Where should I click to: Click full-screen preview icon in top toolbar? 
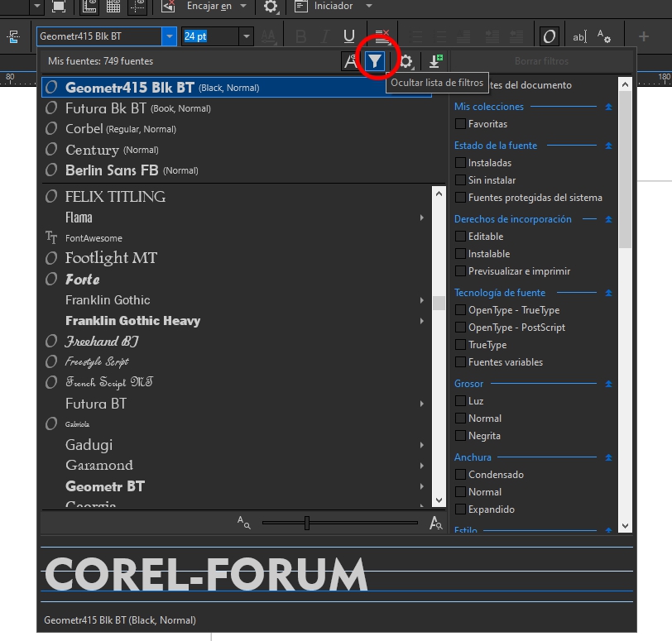[x=59, y=6]
